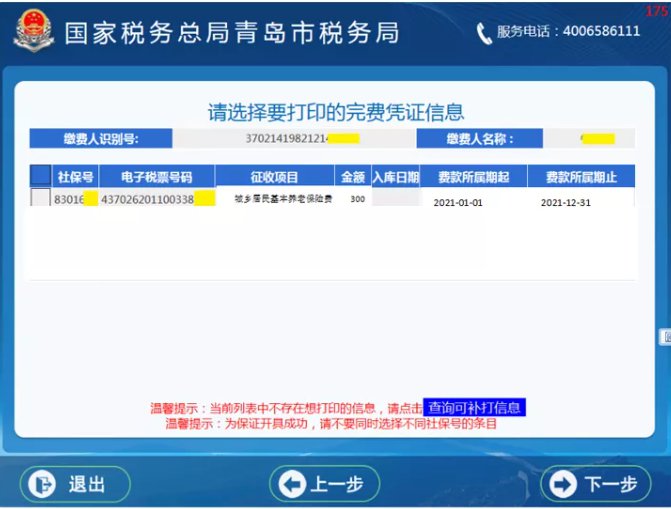
Task: Click the 上一步 label to go back
Action: [337, 485]
